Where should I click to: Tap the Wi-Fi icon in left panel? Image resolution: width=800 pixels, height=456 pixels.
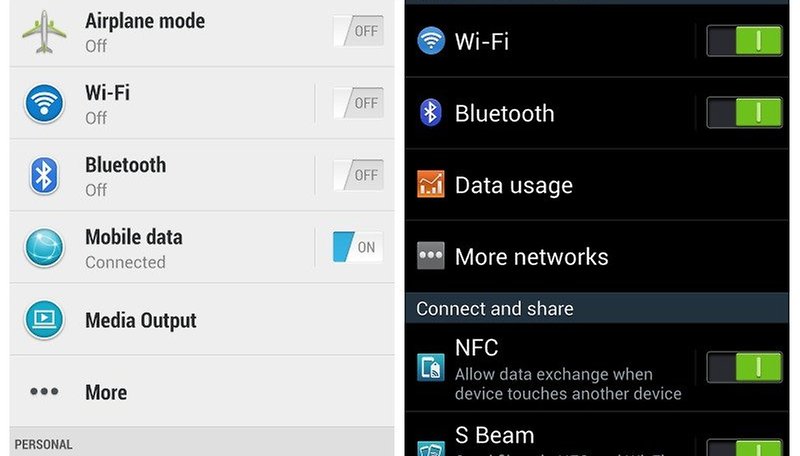44,104
